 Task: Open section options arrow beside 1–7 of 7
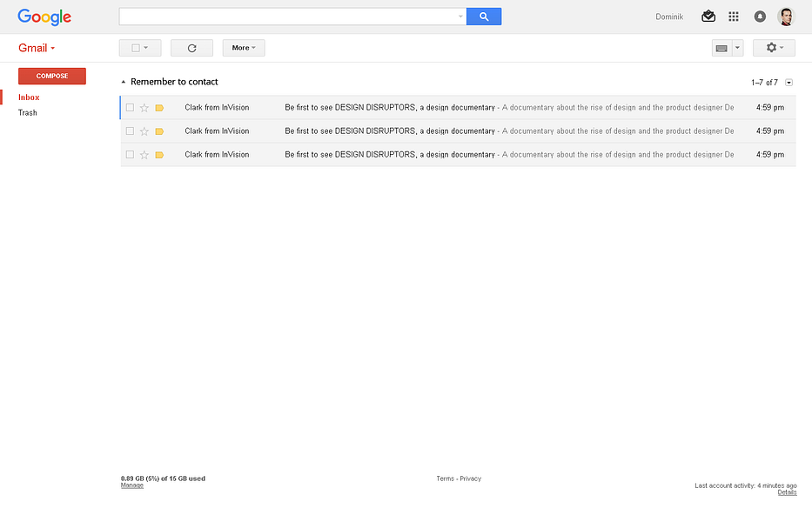(x=789, y=83)
